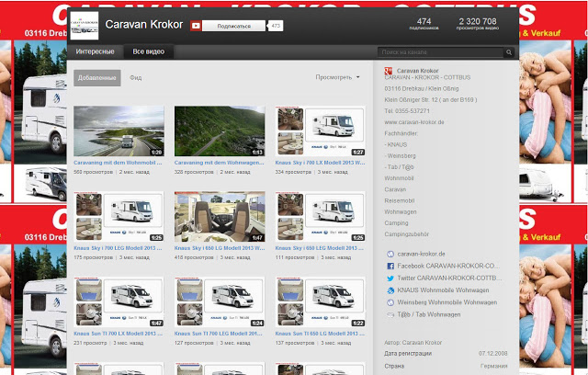
Task: Select the Добавленные filter tab
Action: (97, 78)
